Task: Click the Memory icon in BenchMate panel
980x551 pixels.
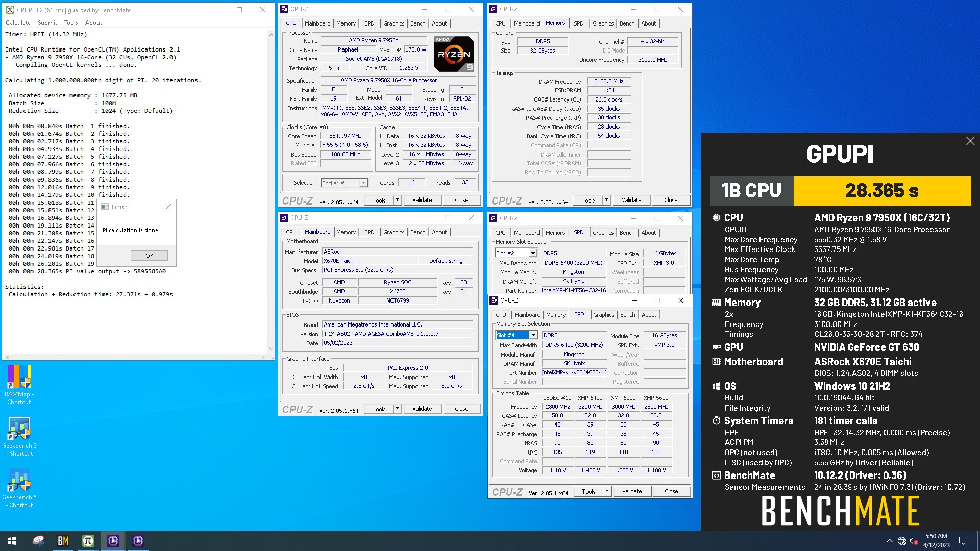Action: click(716, 303)
